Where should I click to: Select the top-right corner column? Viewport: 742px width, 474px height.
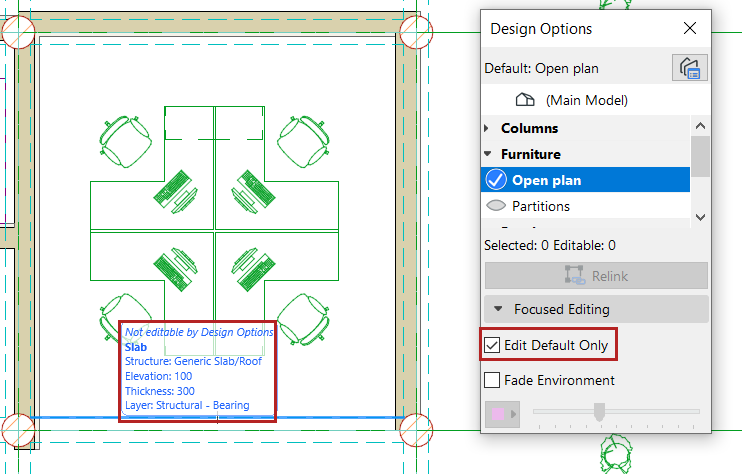pyautogui.click(x=416, y=32)
